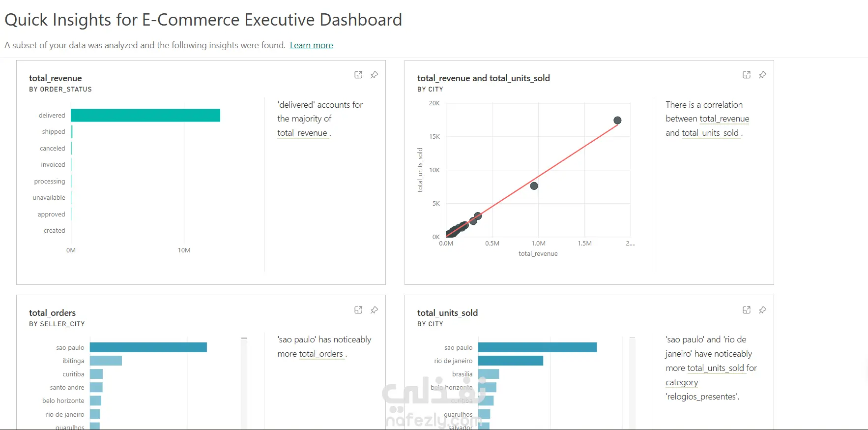Select the ibitinga bar in total_orders chart
The height and width of the screenshot is (430, 868).
(106, 361)
